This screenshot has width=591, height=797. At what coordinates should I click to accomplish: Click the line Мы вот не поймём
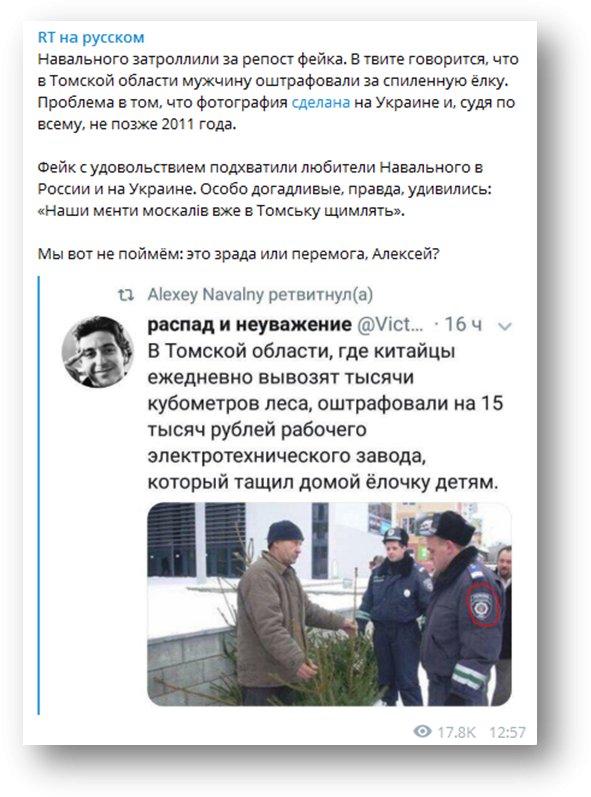(x=238, y=254)
